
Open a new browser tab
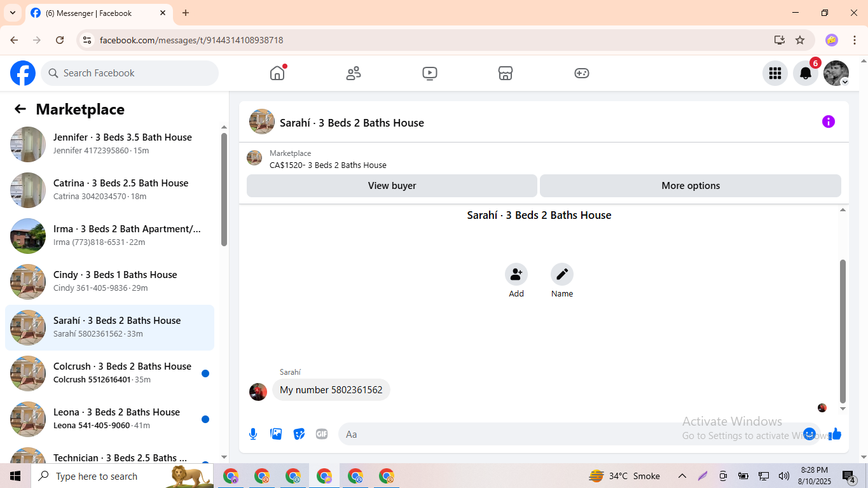point(186,13)
